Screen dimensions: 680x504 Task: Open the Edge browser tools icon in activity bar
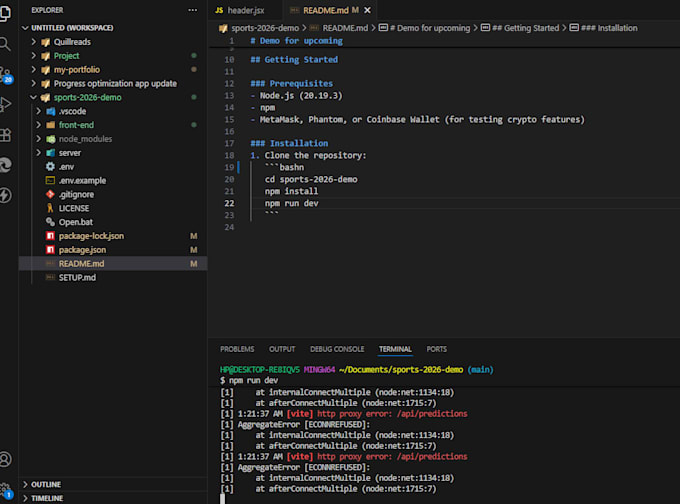point(5,165)
